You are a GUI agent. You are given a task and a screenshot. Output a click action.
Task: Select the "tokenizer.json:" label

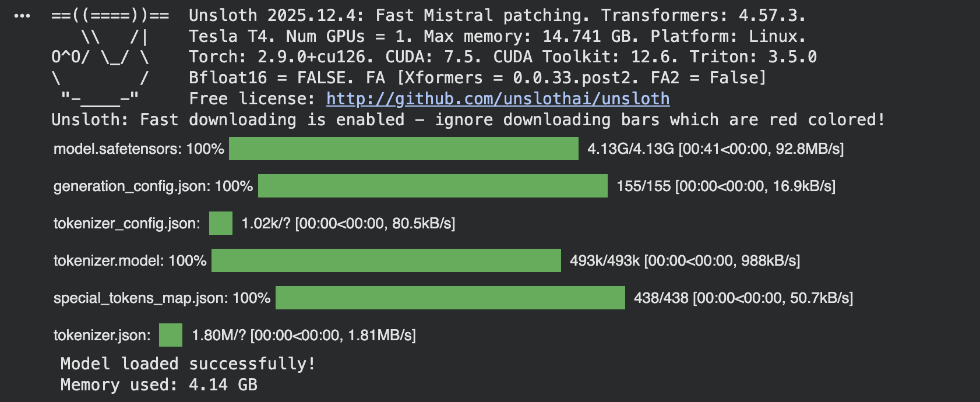[102, 336]
